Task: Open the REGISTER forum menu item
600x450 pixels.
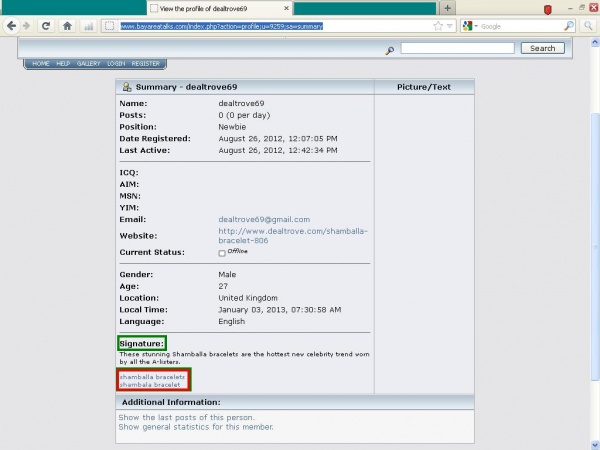Action: pyautogui.click(x=145, y=64)
